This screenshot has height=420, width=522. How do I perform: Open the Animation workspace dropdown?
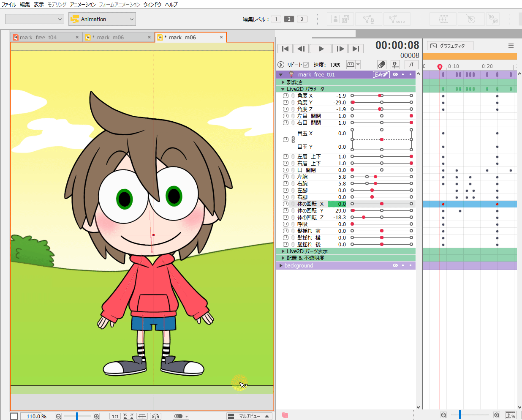pyautogui.click(x=102, y=19)
